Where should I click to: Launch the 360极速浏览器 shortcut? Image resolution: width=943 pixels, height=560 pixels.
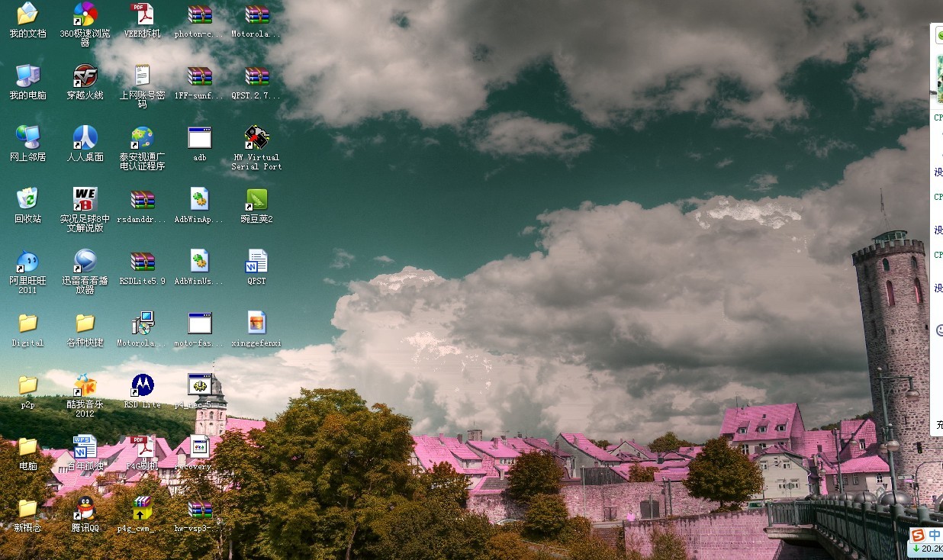85,13
